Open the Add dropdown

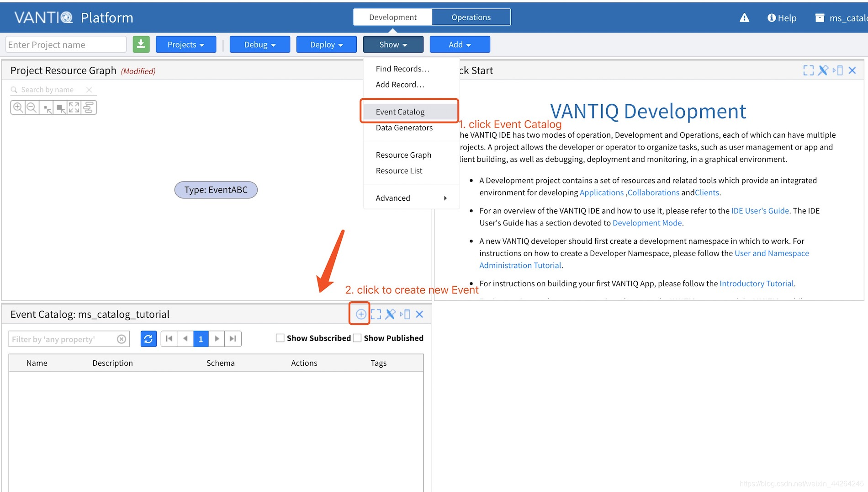tap(460, 44)
